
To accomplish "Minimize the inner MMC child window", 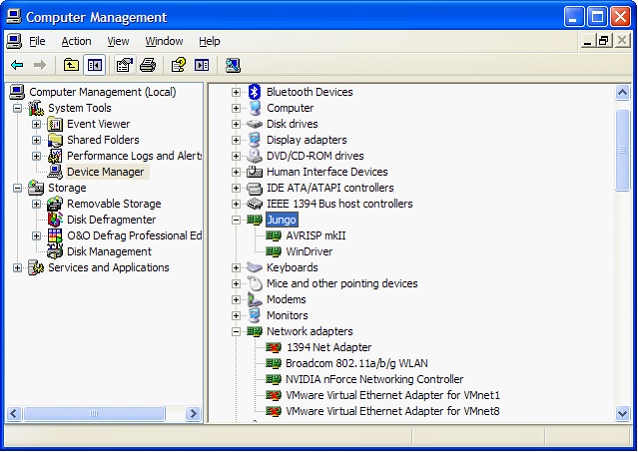I will [587, 41].
